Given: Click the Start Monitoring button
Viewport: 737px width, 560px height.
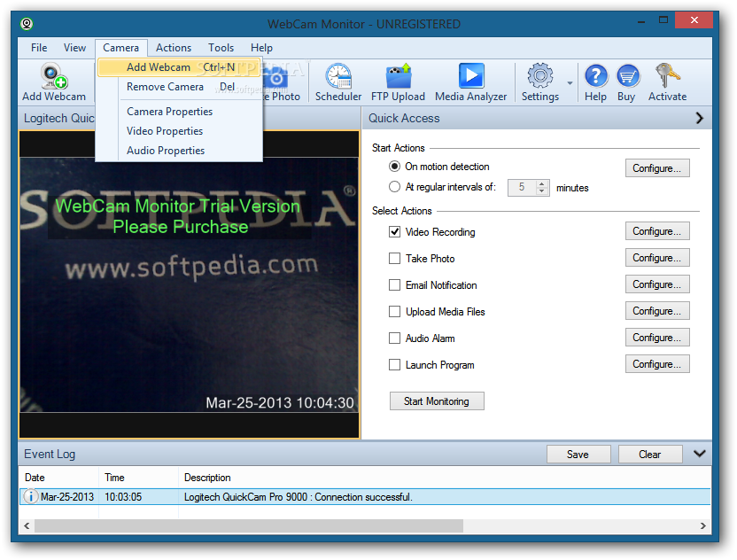Looking at the screenshot, I should tap(437, 401).
